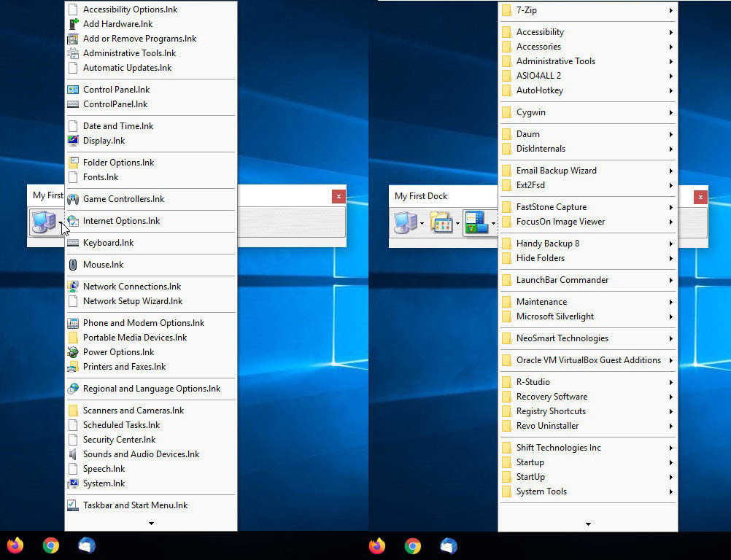
Task: Choose Speech.lnk entry
Action: coord(150,469)
